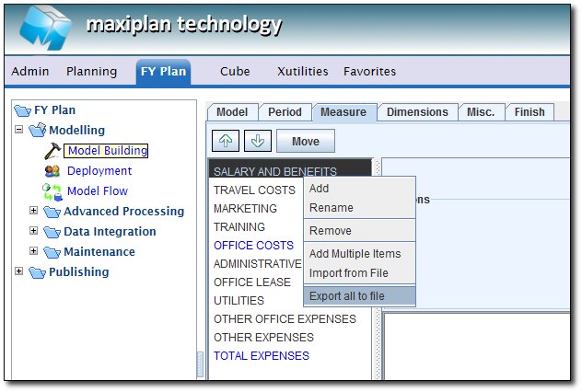Select Add Multiple Items from context menu
Screen dimensions: 582x392
(355, 254)
